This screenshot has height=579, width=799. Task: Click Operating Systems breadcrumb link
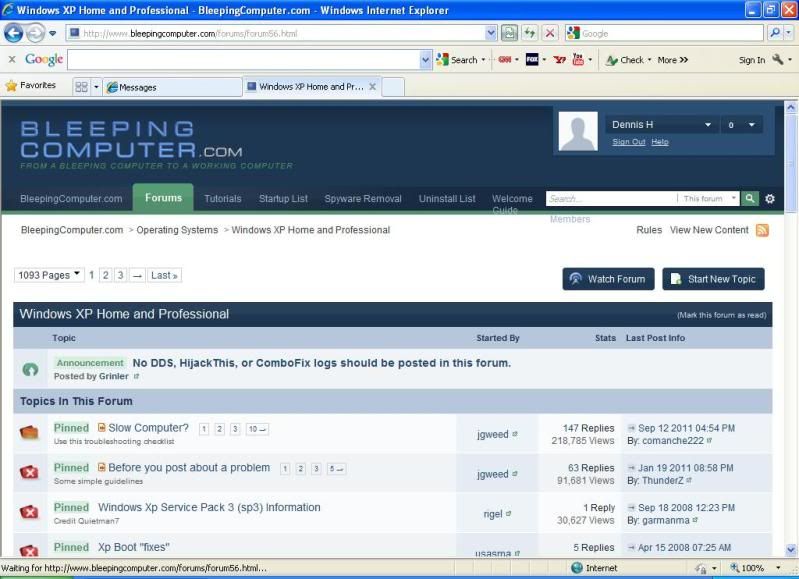pyautogui.click(x=177, y=230)
